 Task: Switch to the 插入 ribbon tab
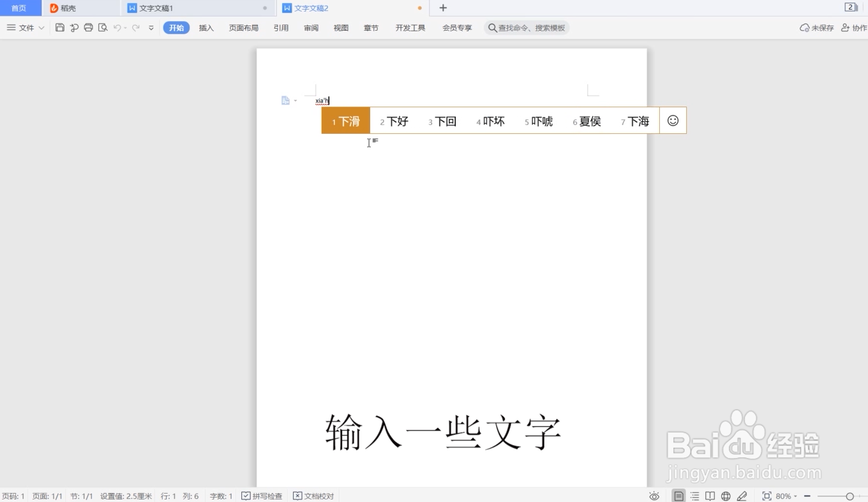(206, 27)
